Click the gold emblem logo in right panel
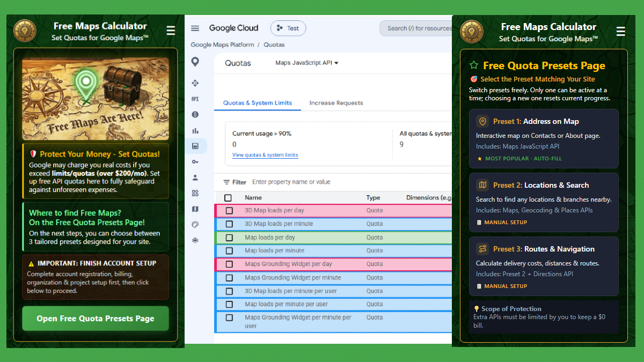 click(x=472, y=31)
